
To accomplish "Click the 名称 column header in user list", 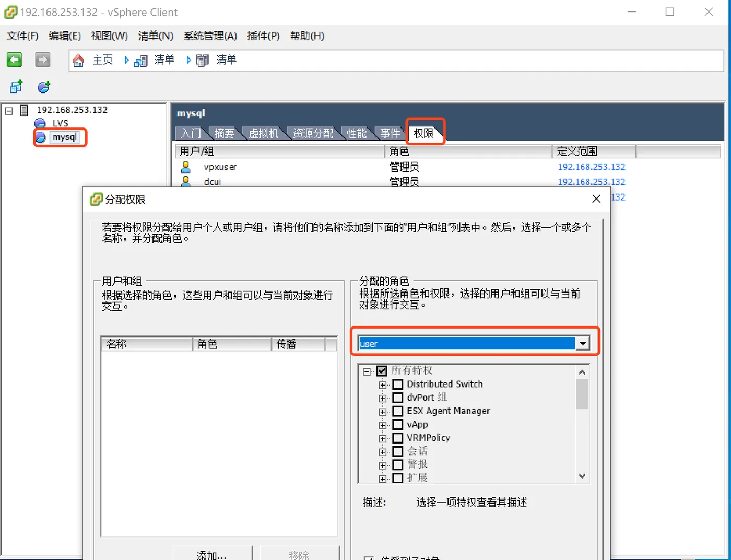I will click(x=147, y=344).
